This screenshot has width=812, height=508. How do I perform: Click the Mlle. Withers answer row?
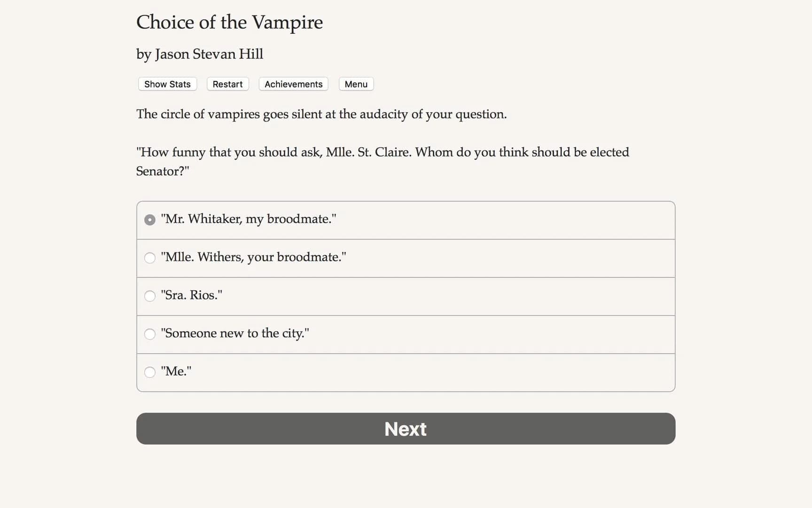pos(405,258)
